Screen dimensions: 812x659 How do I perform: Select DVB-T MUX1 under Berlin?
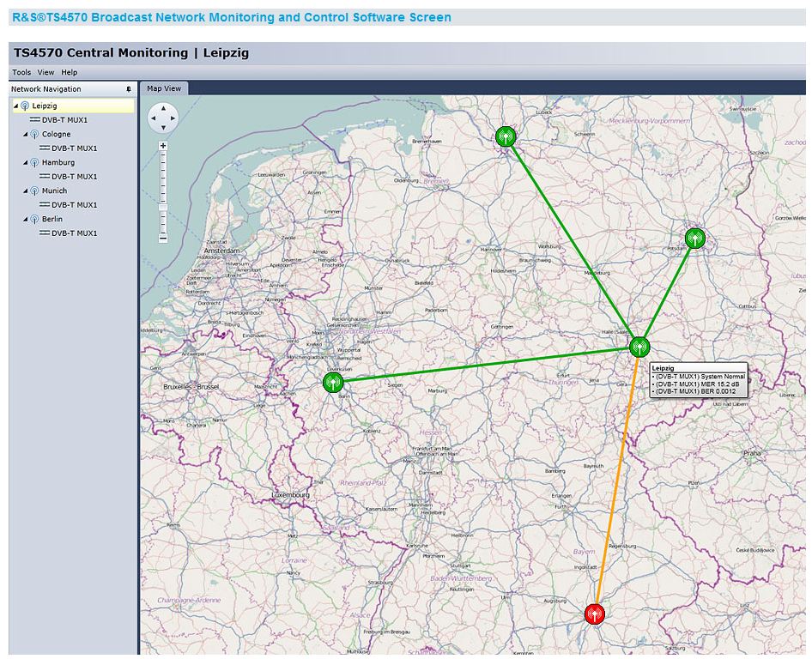(75, 234)
